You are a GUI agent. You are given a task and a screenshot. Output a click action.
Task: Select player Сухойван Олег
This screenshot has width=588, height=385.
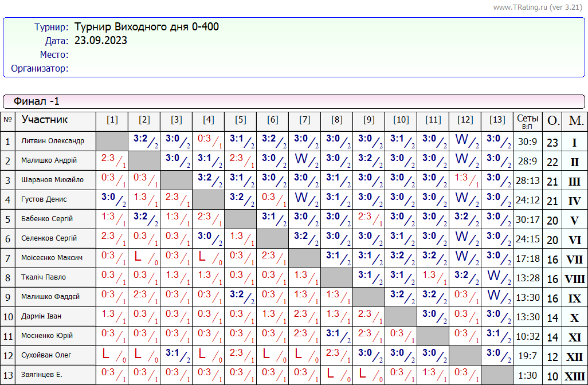pyautogui.click(x=46, y=355)
